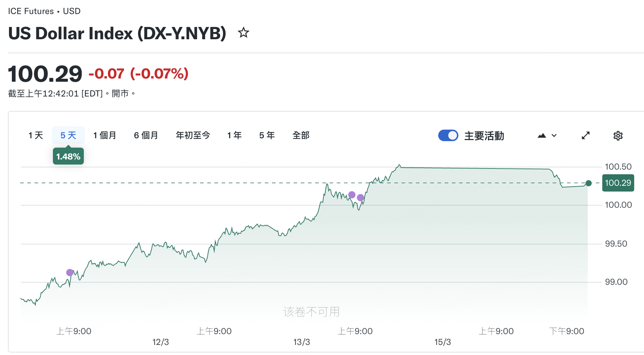Select the first purple marker near 13/3 peak

pos(352,195)
